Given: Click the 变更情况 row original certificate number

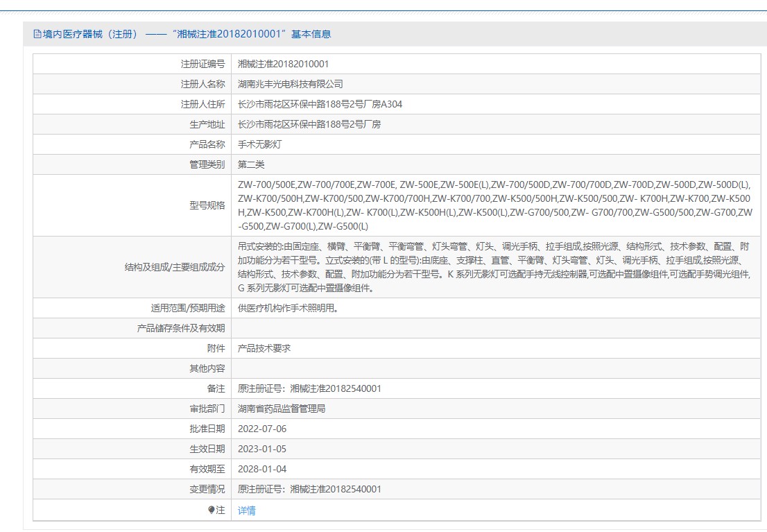Looking at the screenshot, I should click(x=309, y=489).
